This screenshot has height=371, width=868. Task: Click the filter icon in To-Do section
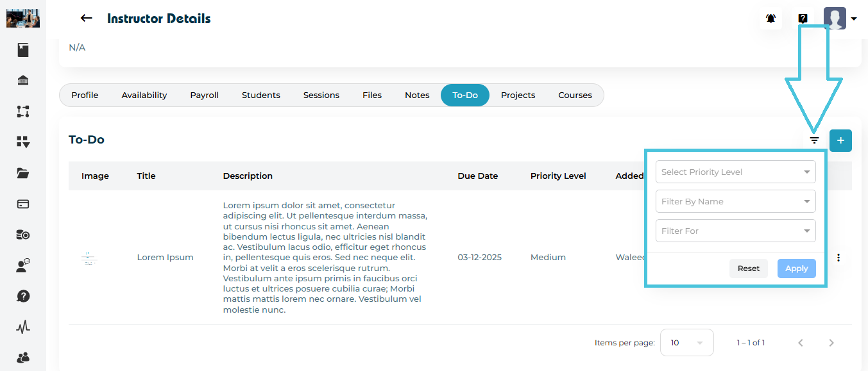click(x=814, y=140)
